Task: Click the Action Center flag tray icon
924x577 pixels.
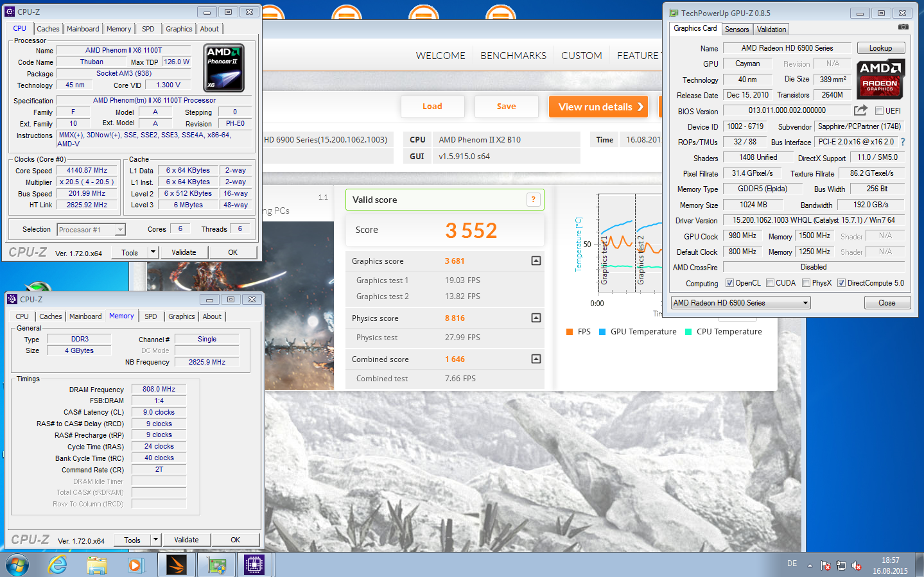Action: pos(826,565)
